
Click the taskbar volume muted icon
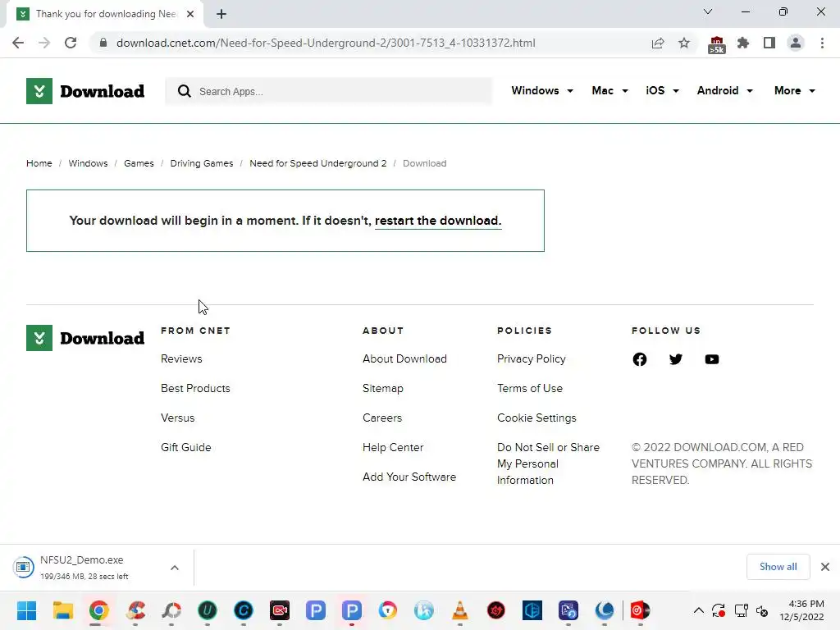point(762,610)
